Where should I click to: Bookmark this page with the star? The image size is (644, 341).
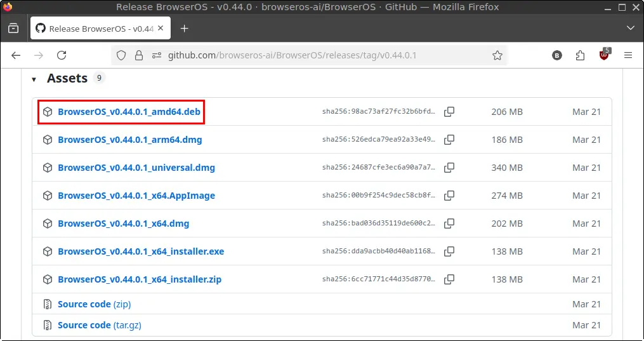[x=497, y=55]
